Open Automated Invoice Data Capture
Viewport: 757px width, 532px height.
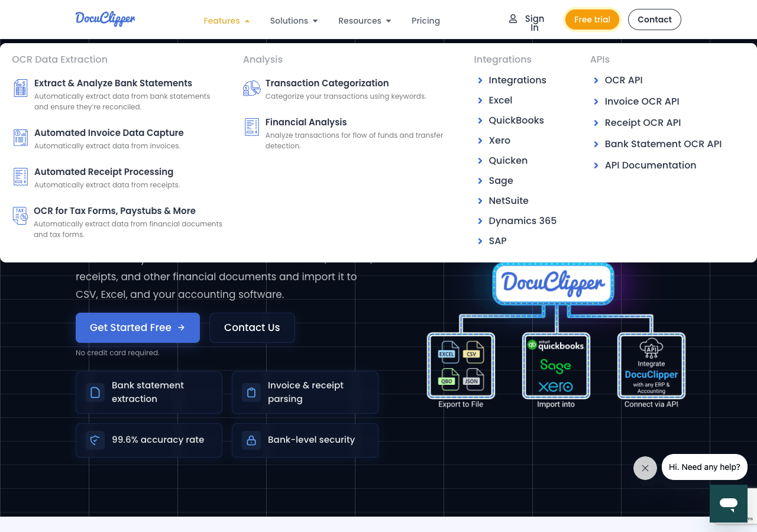click(109, 133)
